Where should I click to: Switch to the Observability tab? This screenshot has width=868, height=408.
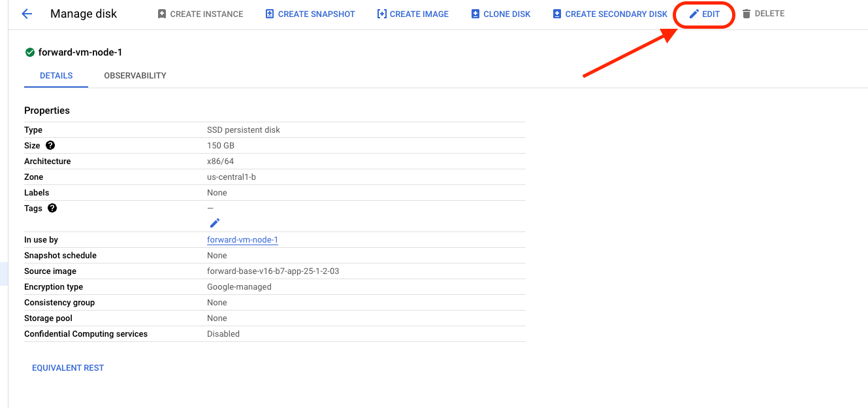click(135, 76)
